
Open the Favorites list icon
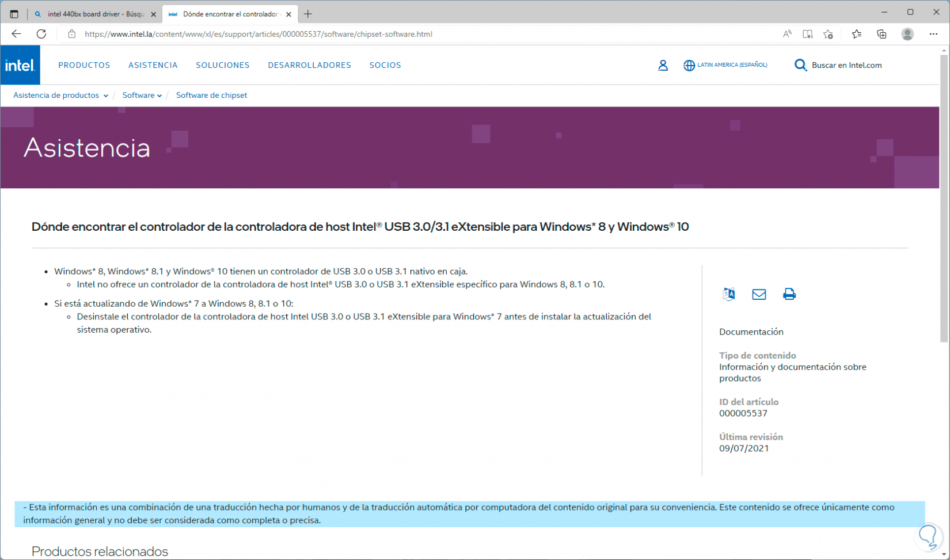tap(857, 34)
